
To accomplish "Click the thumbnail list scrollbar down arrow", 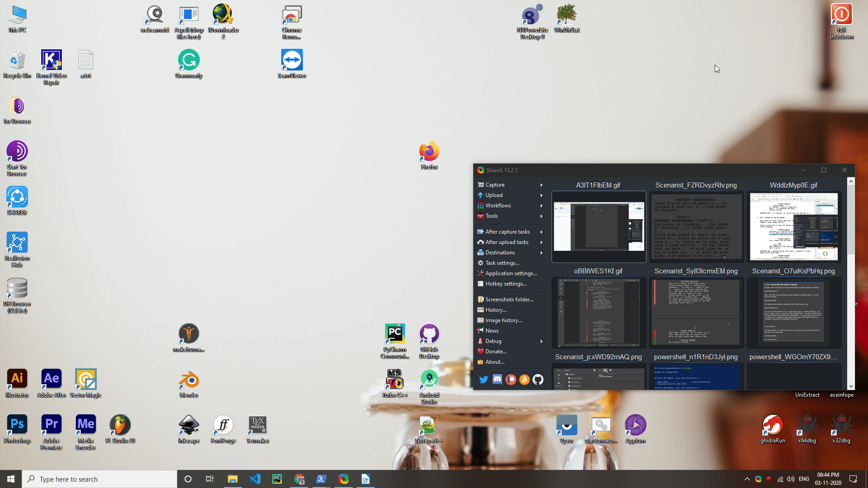I will coord(851,386).
